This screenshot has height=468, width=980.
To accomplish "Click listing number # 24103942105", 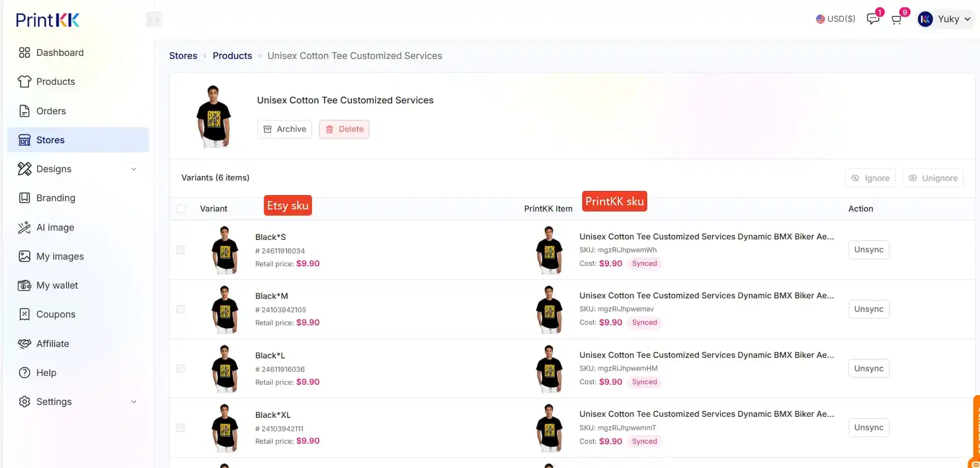I will [281, 310].
